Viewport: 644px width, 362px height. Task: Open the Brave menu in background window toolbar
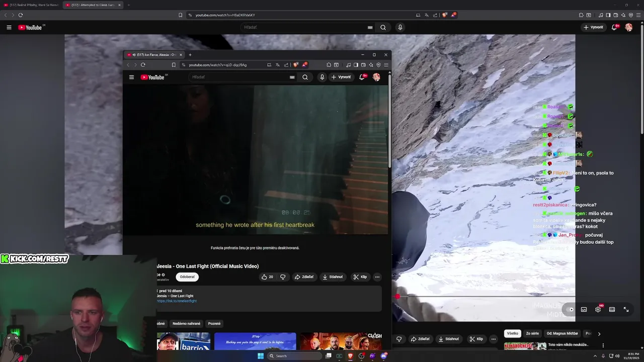click(638, 15)
